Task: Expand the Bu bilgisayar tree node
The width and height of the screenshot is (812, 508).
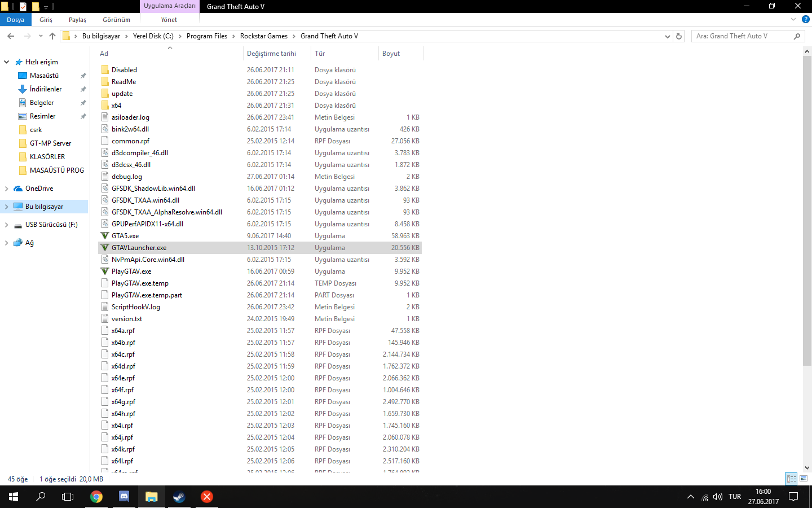Action: coord(7,207)
